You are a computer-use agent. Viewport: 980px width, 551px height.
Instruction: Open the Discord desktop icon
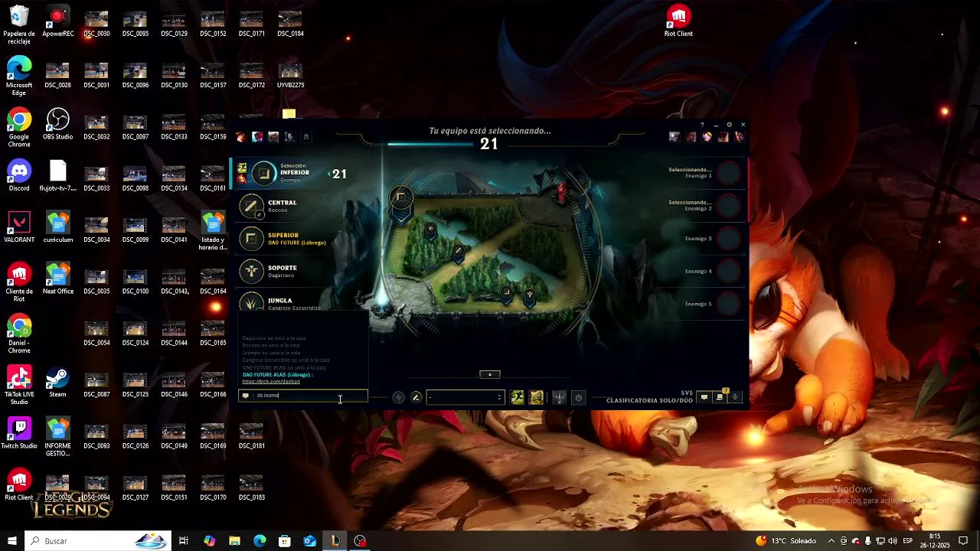pyautogui.click(x=19, y=175)
